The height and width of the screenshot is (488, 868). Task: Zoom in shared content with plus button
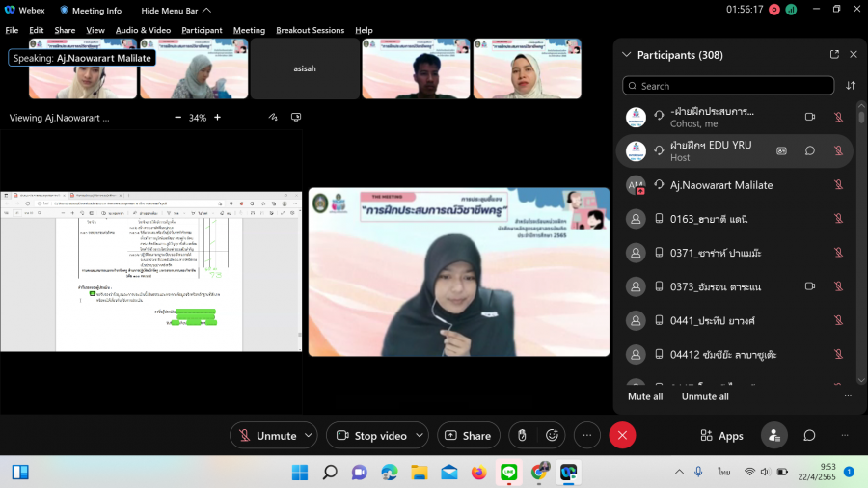point(217,118)
